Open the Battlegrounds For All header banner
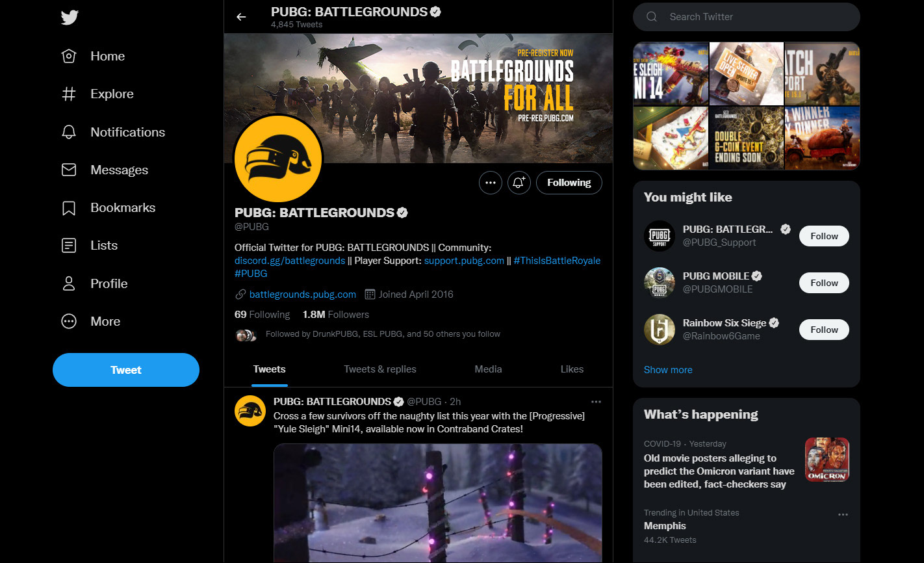 [418, 98]
